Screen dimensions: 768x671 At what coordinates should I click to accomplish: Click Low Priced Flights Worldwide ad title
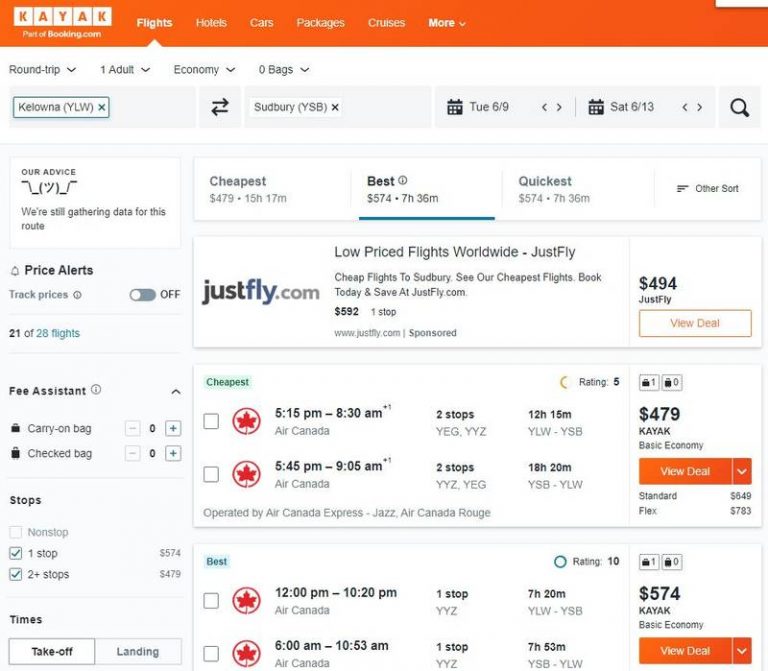(x=455, y=252)
